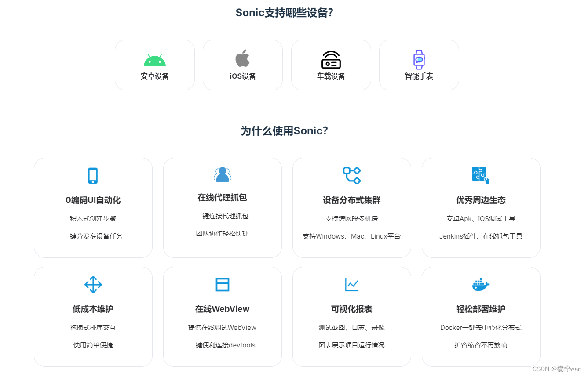Click the window layout icon above 在线WebView

click(223, 285)
